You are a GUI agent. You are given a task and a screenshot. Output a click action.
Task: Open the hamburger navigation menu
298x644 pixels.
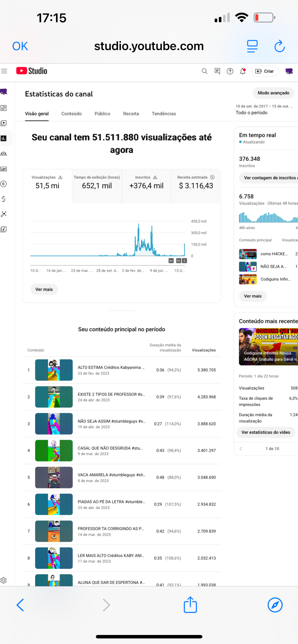tap(4, 71)
